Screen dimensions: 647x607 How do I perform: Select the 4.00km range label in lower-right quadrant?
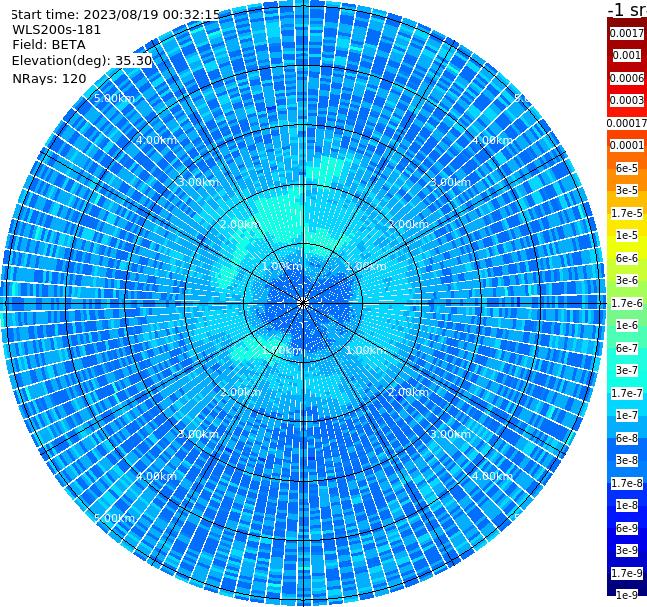pos(492,476)
